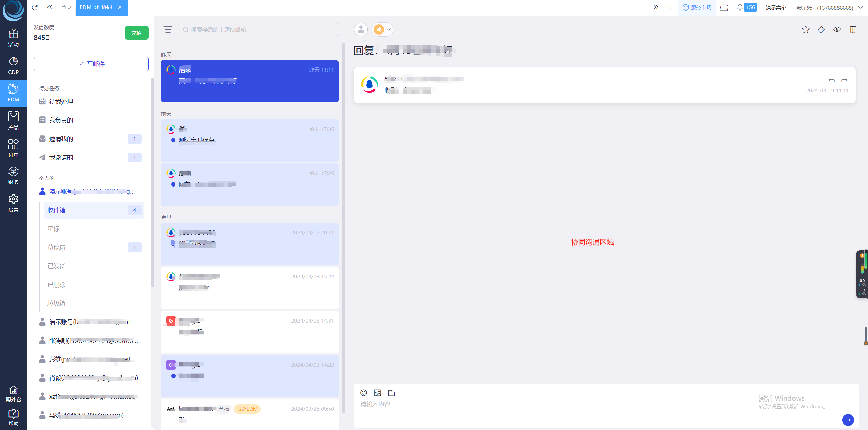868x430 pixels.
Task: Expand the xzf mailbox account
Action: (91, 396)
